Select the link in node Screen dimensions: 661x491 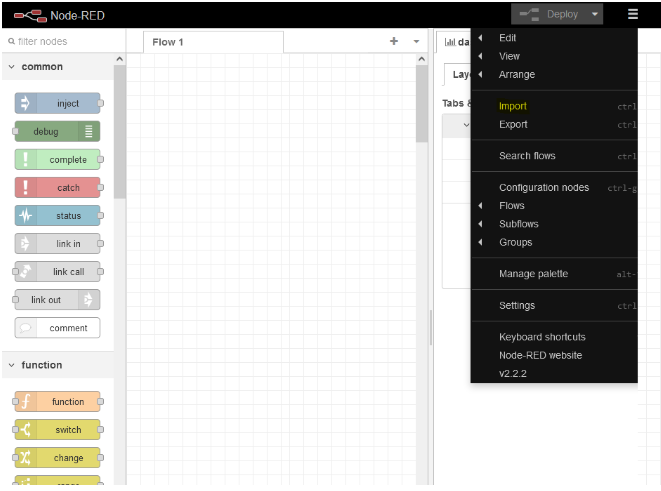point(58,244)
